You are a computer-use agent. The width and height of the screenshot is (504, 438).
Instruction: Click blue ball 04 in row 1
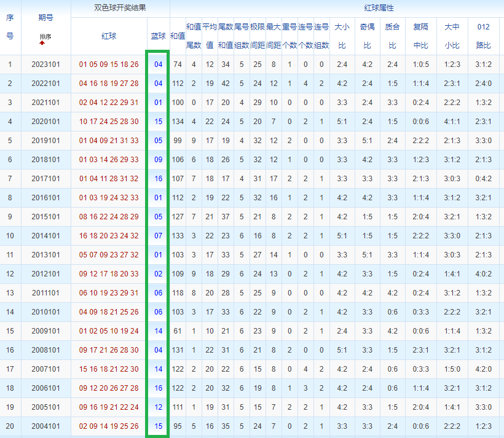coord(158,65)
